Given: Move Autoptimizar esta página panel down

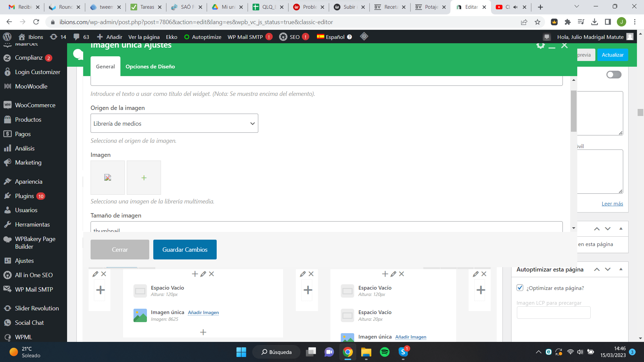Looking at the screenshot, I should [608, 269].
